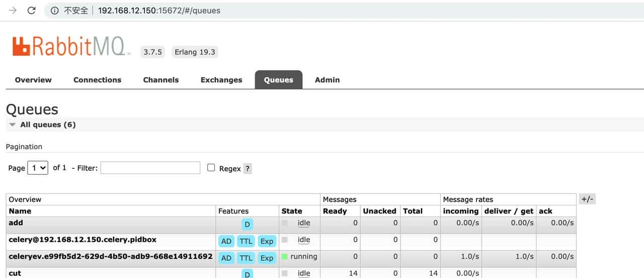Click the +/- column selector button

[x=587, y=199]
